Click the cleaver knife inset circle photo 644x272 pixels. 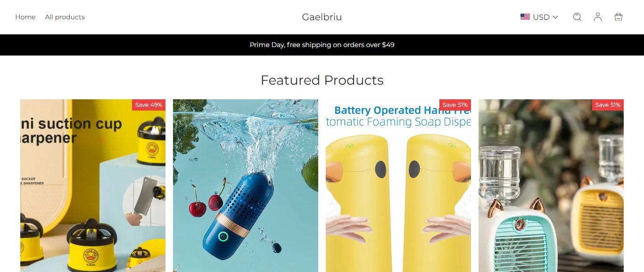coord(145,201)
